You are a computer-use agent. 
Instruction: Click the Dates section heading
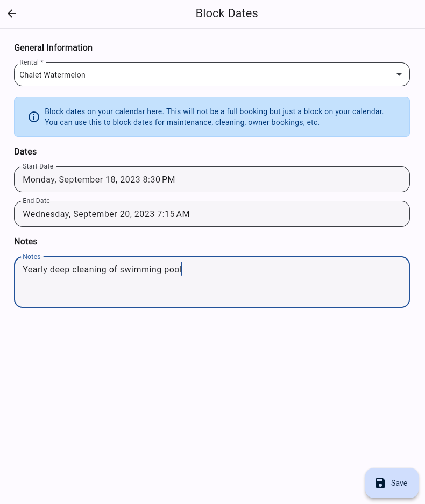25,152
